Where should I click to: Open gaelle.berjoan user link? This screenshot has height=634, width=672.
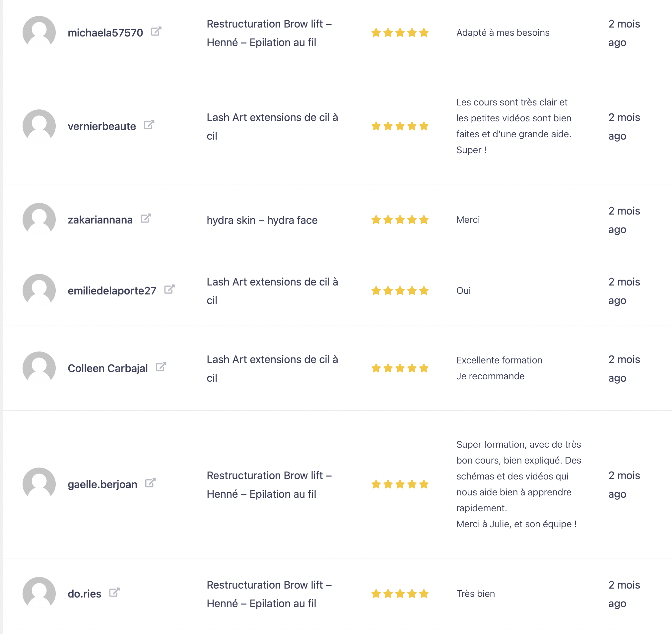(102, 485)
